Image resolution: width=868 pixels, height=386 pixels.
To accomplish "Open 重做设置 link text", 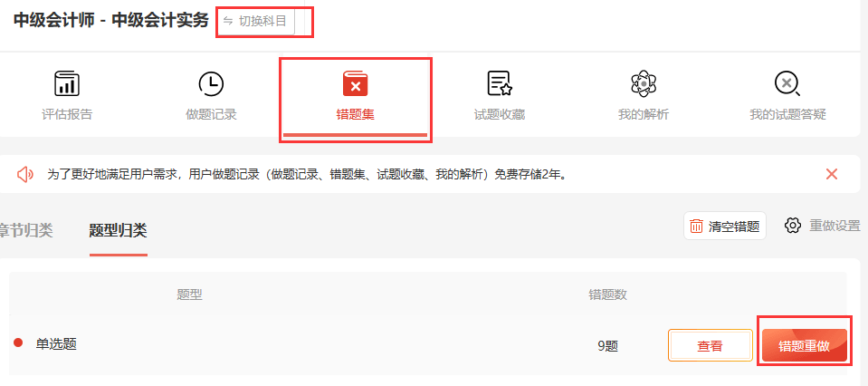I will point(835,226).
